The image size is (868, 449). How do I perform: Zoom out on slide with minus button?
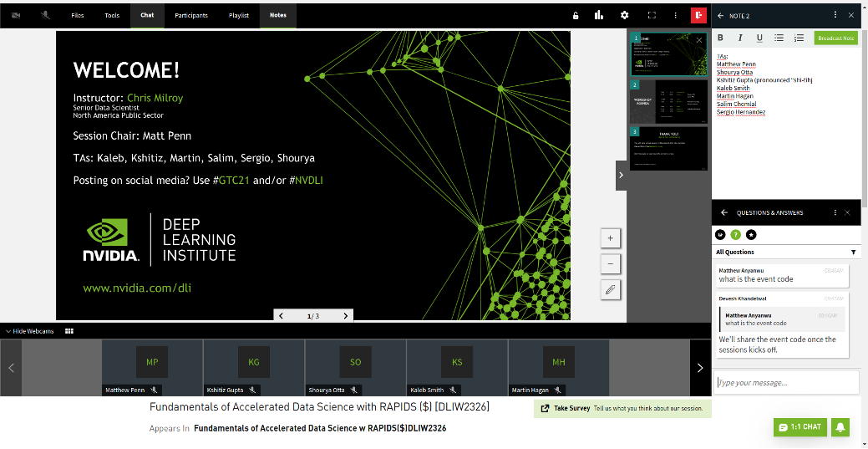click(611, 264)
